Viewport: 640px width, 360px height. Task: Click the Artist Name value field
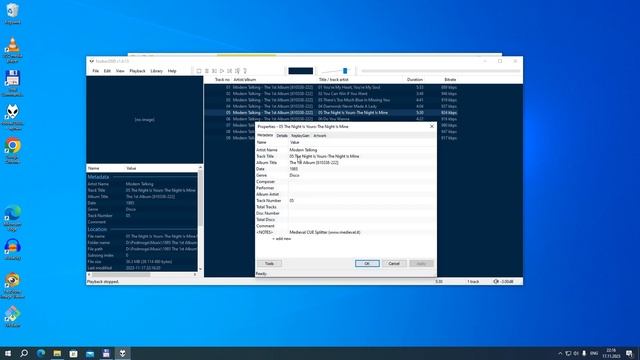(x=362, y=150)
